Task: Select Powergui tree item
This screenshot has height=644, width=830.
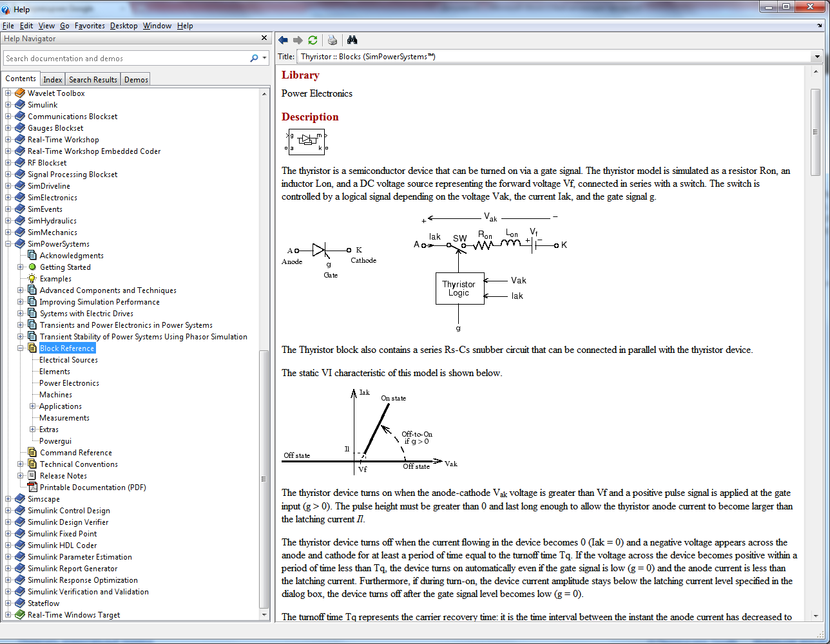Action: click(55, 441)
